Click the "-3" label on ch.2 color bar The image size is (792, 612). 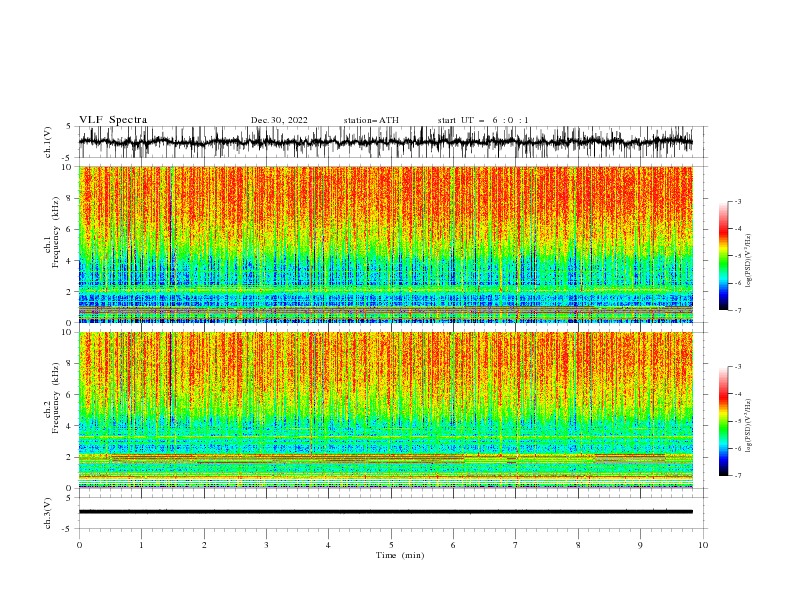(x=738, y=367)
